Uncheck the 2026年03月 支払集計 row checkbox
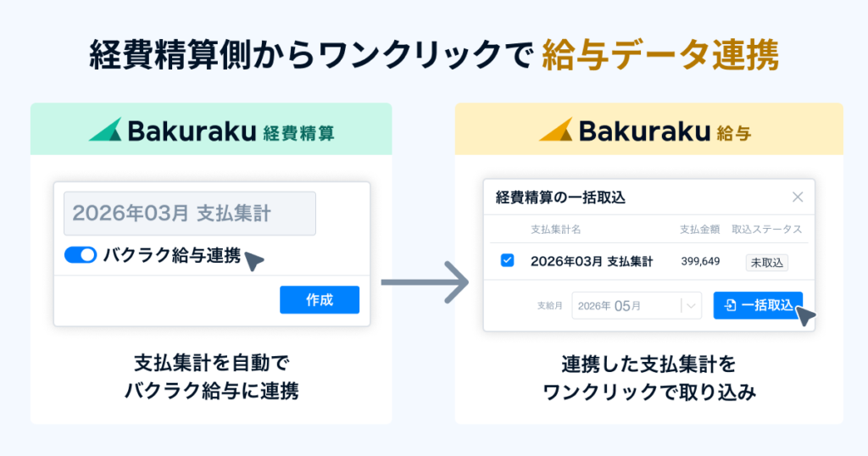This screenshot has height=456, width=868. tap(507, 261)
